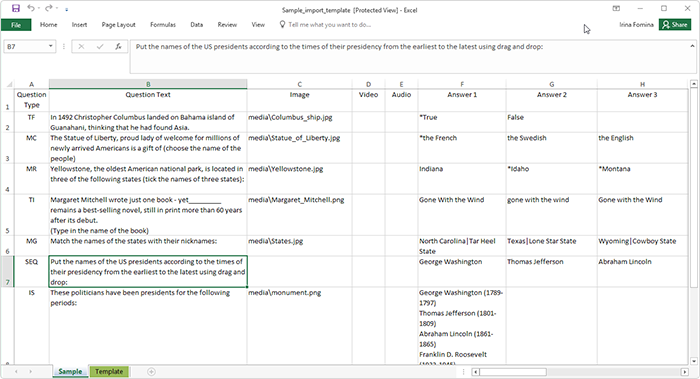This screenshot has height=379, width=700.
Task: Click cell media\Margaret_Mitchell.png
Action: pyautogui.click(x=300, y=215)
